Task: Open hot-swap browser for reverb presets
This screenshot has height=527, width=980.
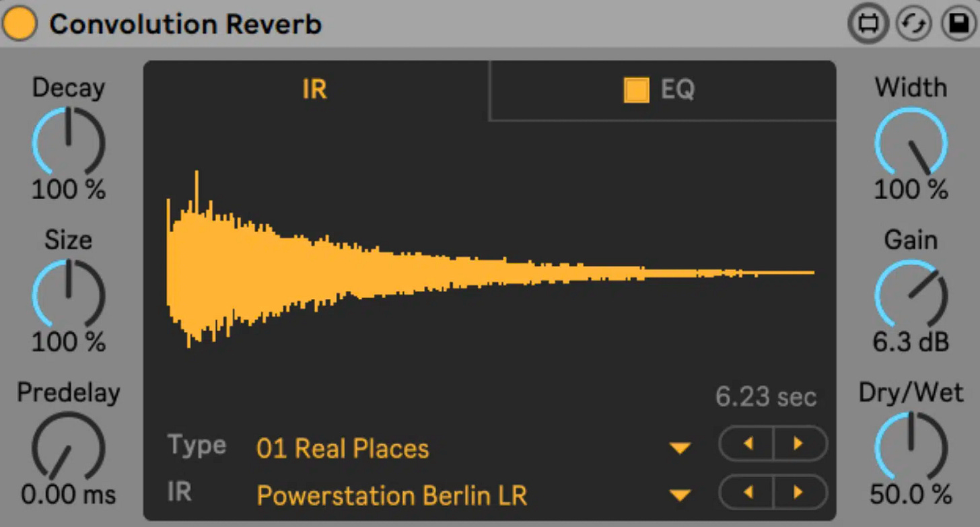Action: [868, 22]
